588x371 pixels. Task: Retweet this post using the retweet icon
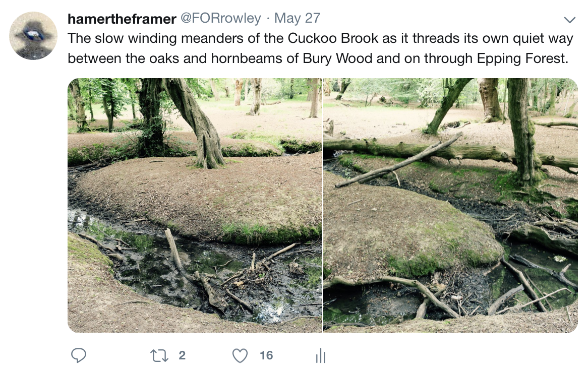point(159,356)
